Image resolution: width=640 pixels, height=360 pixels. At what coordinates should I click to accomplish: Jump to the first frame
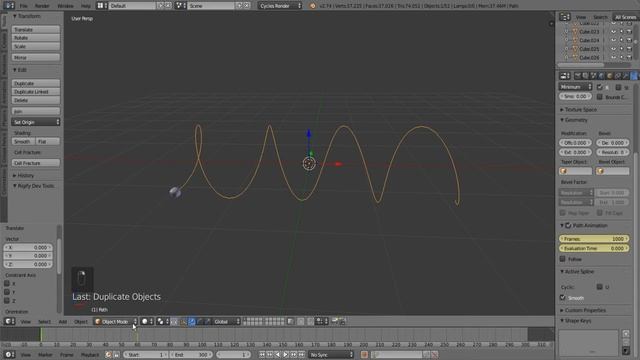pyautogui.click(x=262, y=355)
